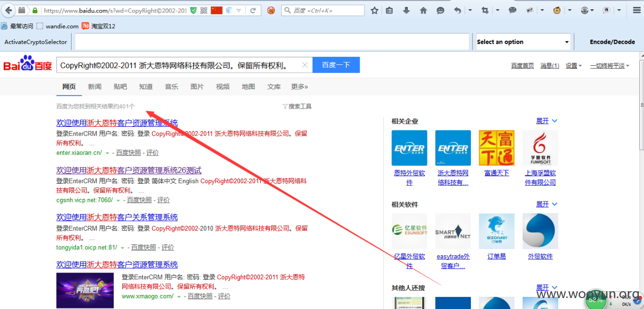Viewport: 644px width, 309px height.
Task: Clear the Baidu search box with X
Action: coord(305,65)
